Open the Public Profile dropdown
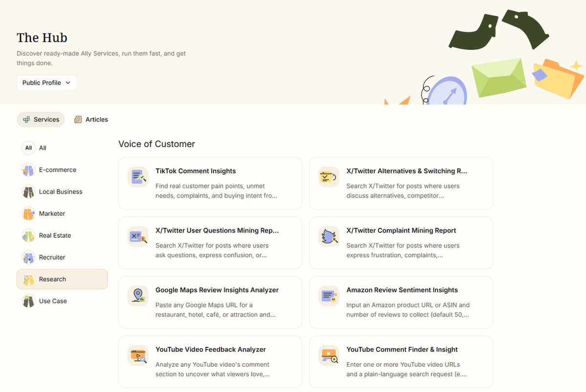The image size is (586, 392). [x=47, y=83]
